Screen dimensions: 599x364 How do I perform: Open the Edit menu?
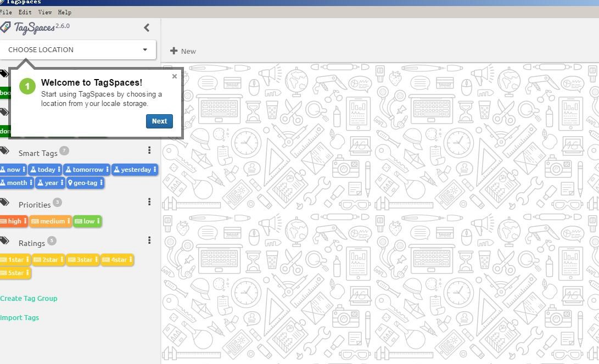tap(25, 12)
